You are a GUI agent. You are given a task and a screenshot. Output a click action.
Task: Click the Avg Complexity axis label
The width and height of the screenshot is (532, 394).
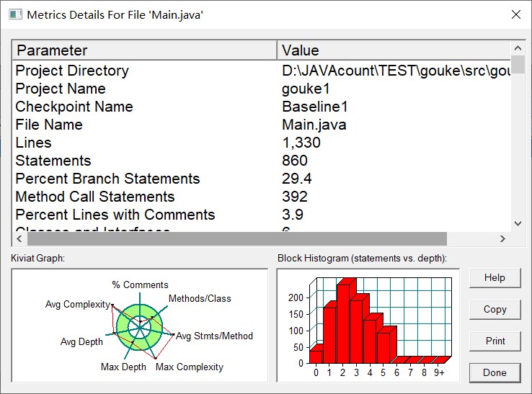pos(78,304)
